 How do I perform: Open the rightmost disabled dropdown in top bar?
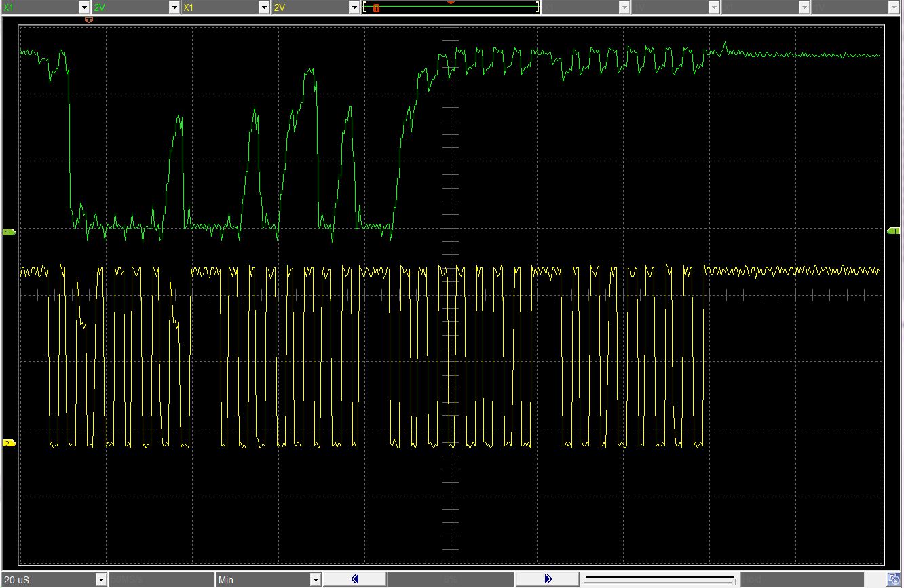click(x=894, y=7)
